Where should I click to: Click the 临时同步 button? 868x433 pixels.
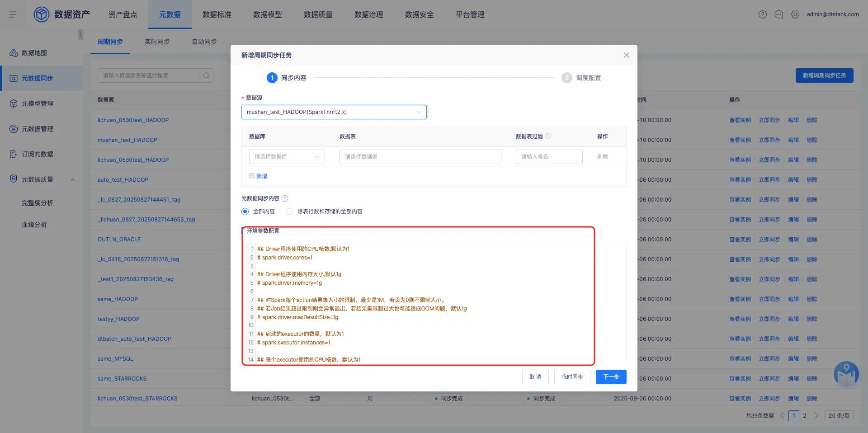(572, 377)
